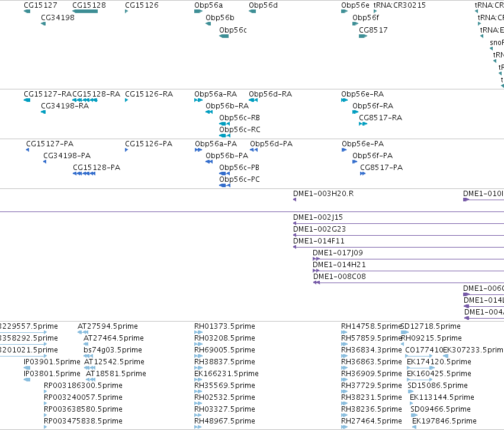Select the Obp56d gene glyph

(x=252, y=11)
